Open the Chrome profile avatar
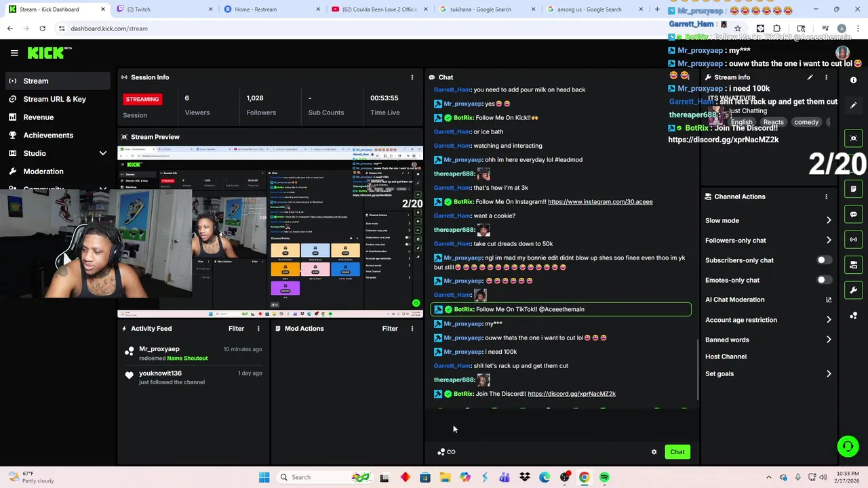Viewport: 868px width, 488px height. click(x=842, y=28)
